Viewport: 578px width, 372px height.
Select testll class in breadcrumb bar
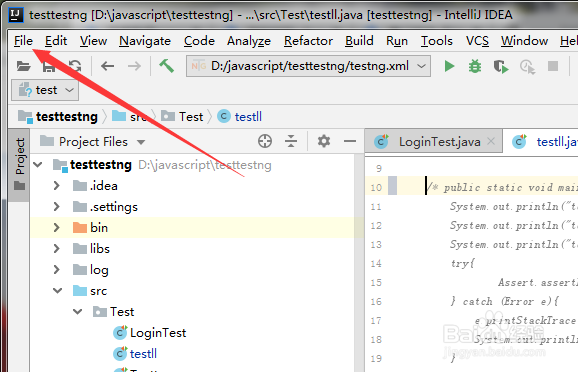point(240,117)
